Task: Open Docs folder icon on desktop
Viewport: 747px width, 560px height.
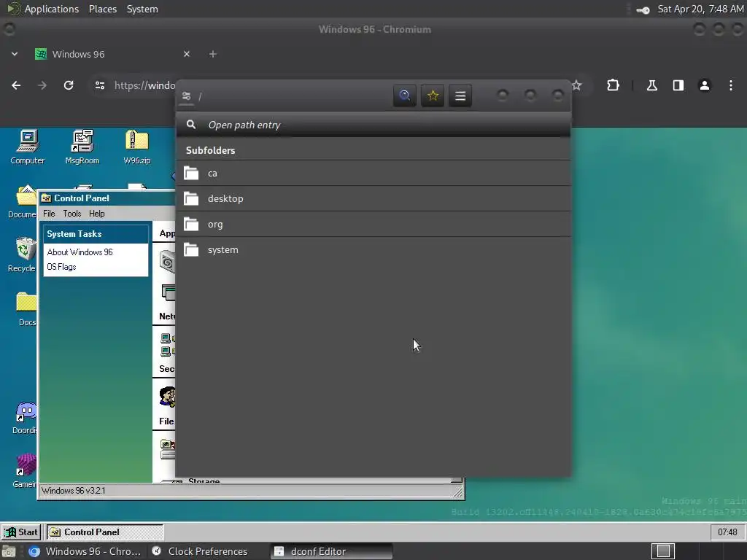Action: point(26,308)
